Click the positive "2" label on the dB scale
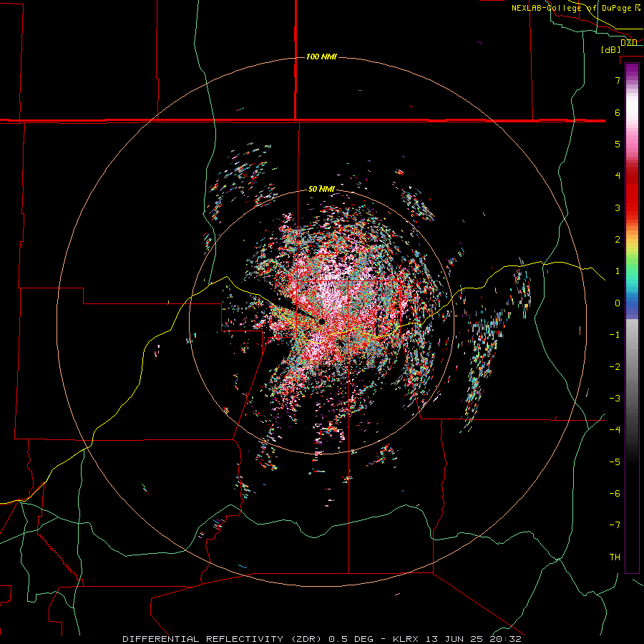This screenshot has height=644, width=644. click(618, 240)
